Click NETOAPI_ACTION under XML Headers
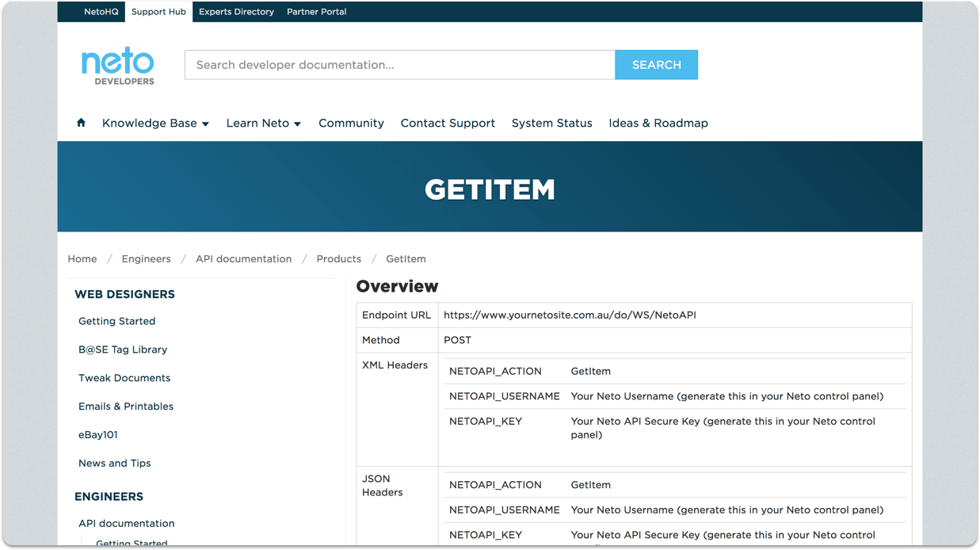980x550 pixels. (x=495, y=372)
